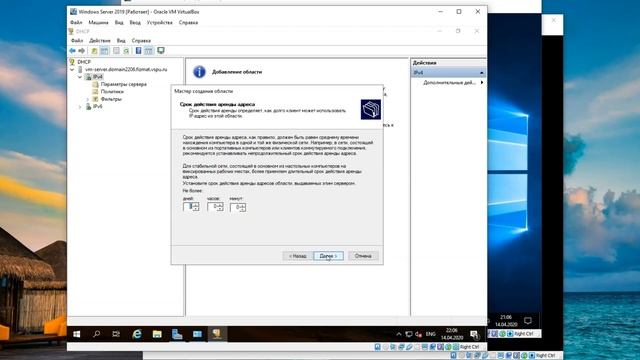Image resolution: width=640 pixels, height=360 pixels.
Task: Open the VirtualBox Ввод menu
Action: coord(135,22)
